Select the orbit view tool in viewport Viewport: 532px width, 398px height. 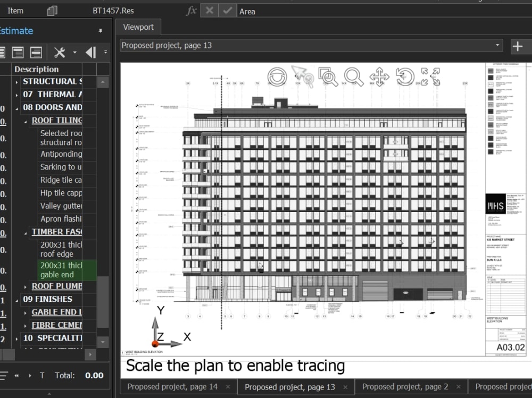click(277, 77)
